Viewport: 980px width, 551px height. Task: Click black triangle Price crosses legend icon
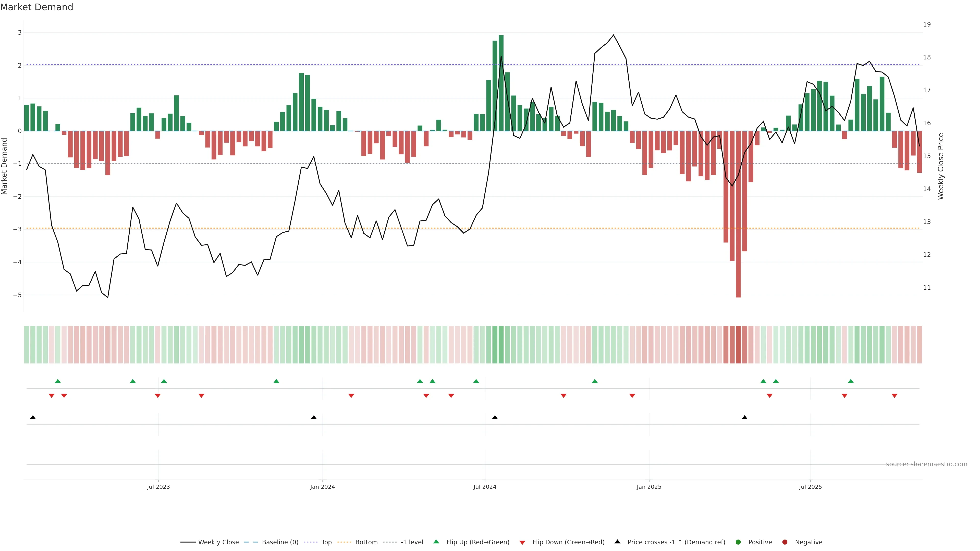(x=617, y=542)
